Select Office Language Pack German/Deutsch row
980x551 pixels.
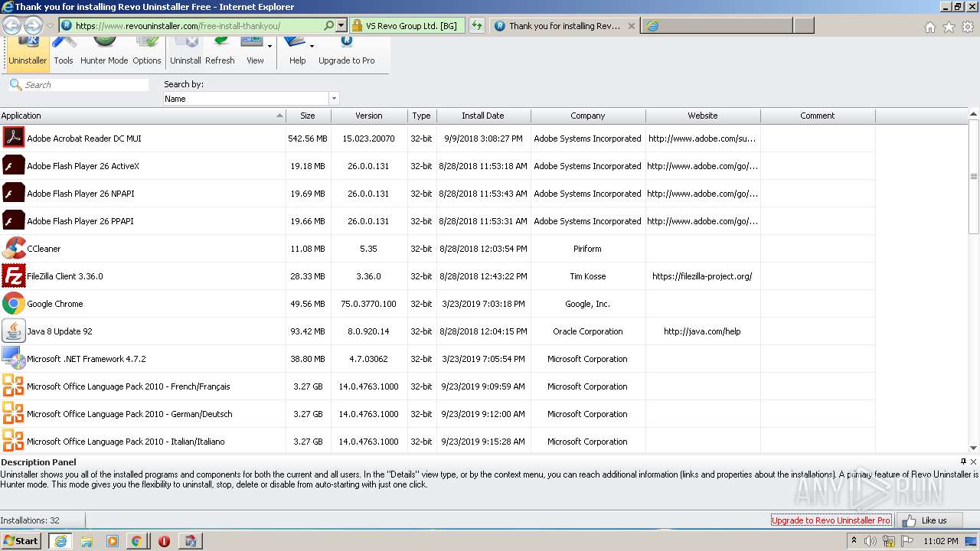437,414
